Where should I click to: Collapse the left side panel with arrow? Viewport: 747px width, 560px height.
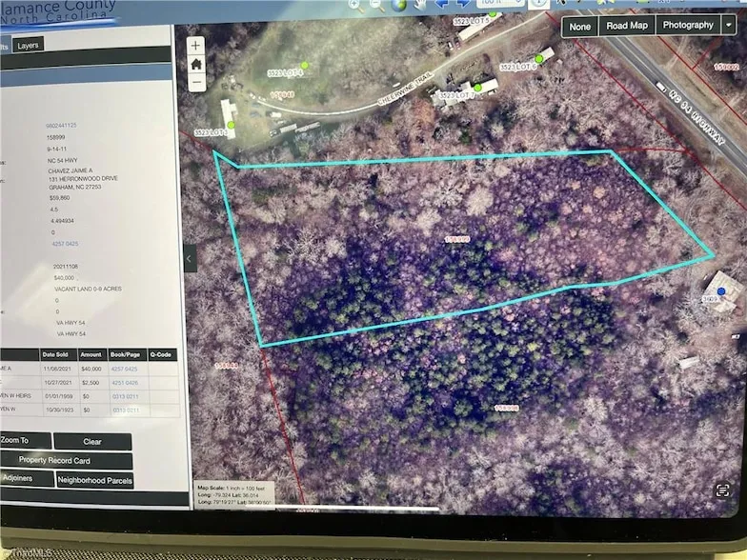pos(190,258)
